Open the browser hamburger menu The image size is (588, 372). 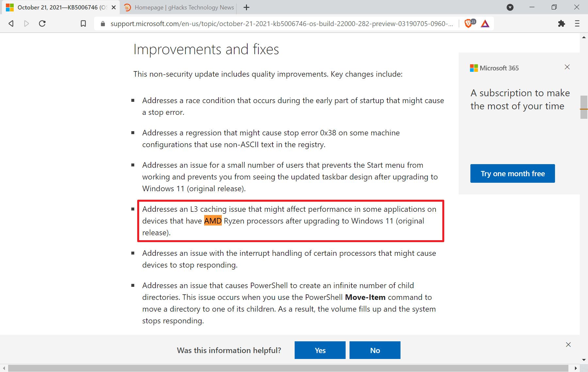[x=577, y=23]
